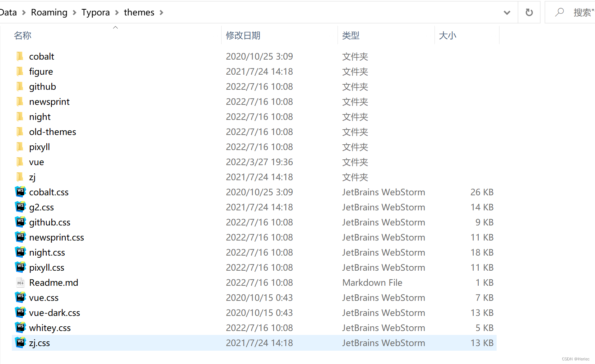
Task: Expand the chevron after Typora
Action: pyautogui.click(x=117, y=13)
